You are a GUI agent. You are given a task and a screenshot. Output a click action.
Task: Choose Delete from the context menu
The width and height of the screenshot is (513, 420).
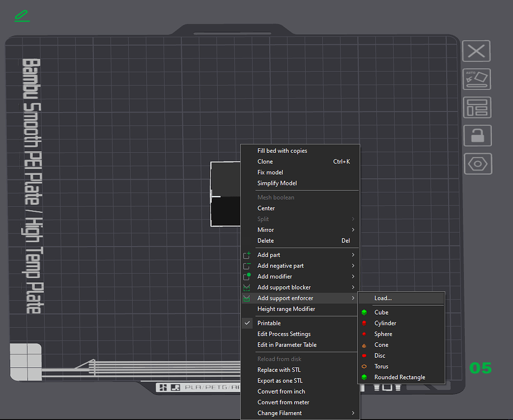click(x=300, y=240)
